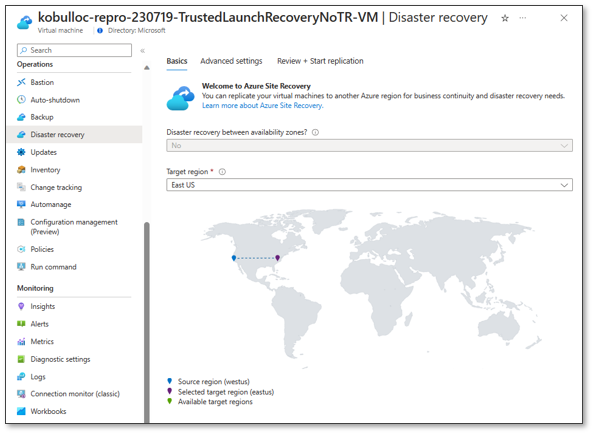Click the Disaster recovery sidebar icon
This screenshot has width=593, height=435.
21,135
